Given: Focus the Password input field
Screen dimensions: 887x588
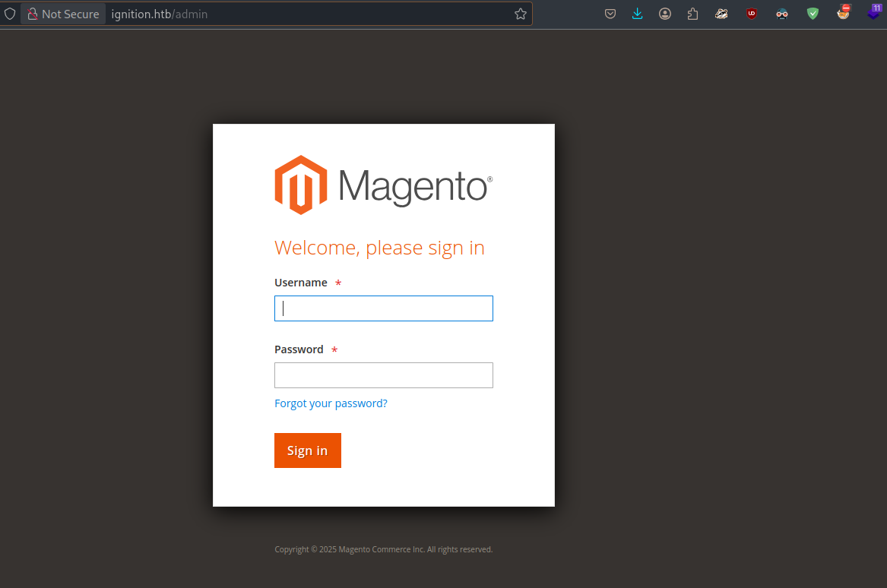Looking at the screenshot, I should (x=384, y=375).
